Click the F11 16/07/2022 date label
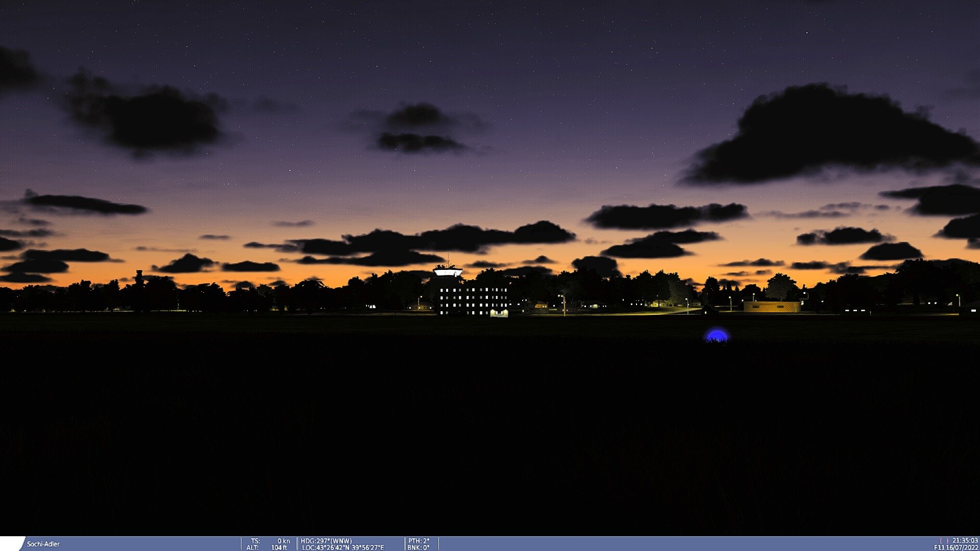 (955, 547)
